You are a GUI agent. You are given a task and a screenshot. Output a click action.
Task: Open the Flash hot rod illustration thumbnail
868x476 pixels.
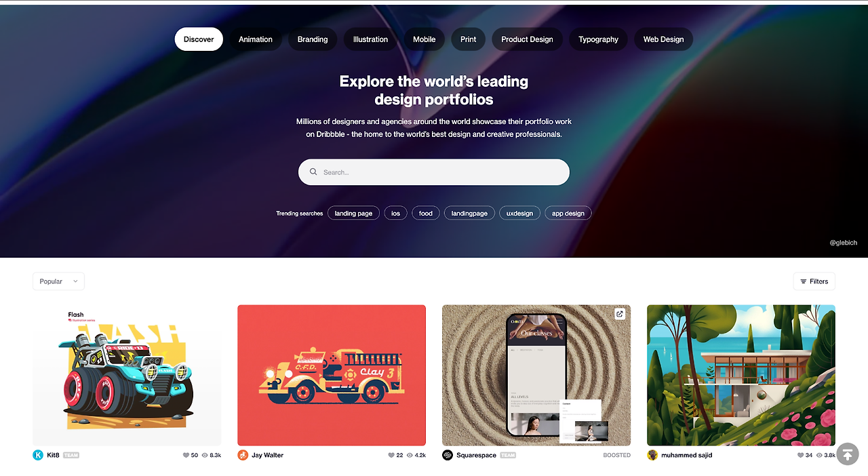point(127,375)
